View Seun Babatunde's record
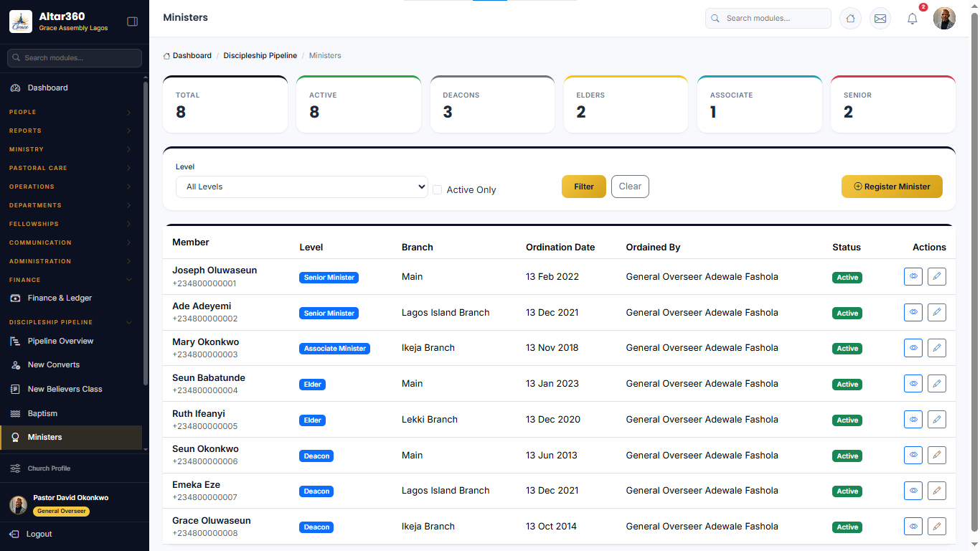This screenshot has width=980, height=551. click(x=913, y=384)
